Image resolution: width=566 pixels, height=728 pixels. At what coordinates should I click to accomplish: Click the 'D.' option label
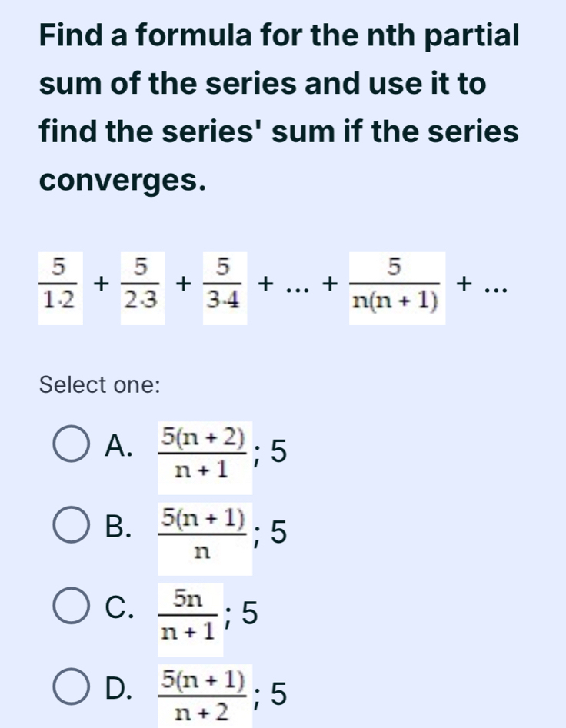tap(118, 694)
